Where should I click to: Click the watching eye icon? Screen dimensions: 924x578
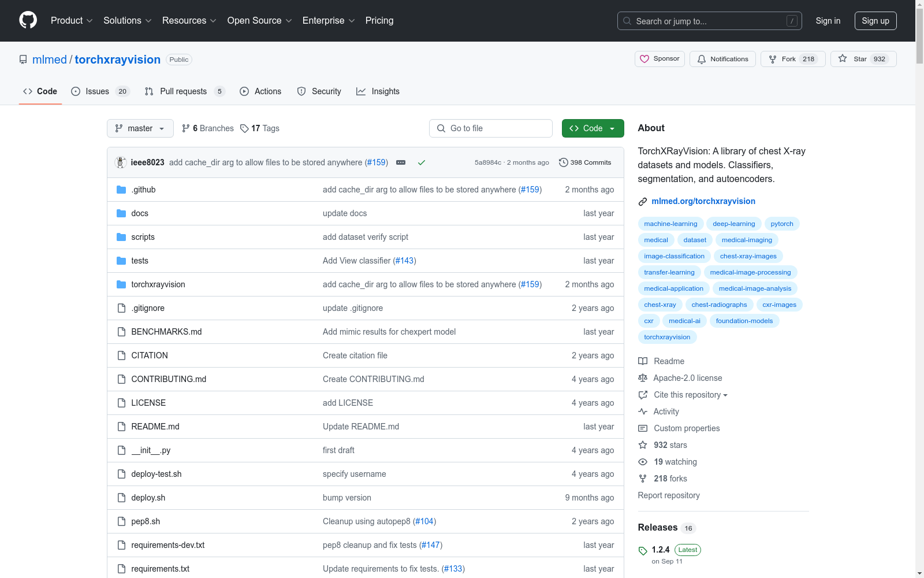[x=643, y=462]
